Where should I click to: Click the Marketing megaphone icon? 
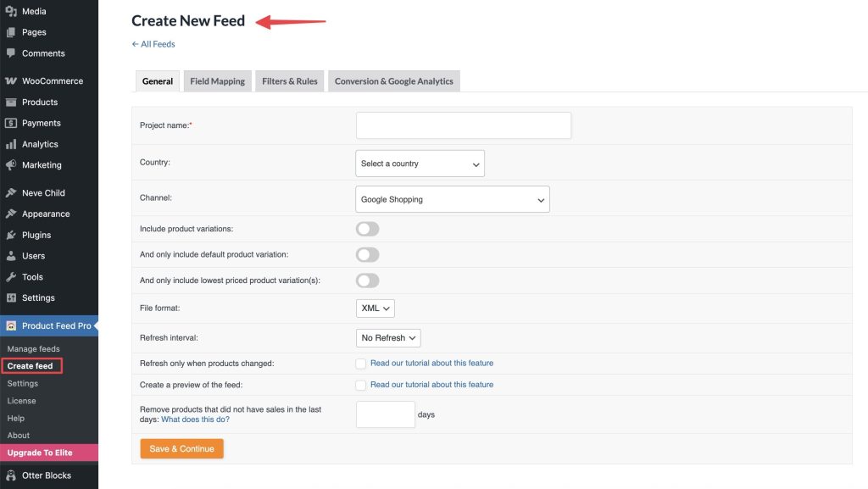pyautogui.click(x=11, y=165)
